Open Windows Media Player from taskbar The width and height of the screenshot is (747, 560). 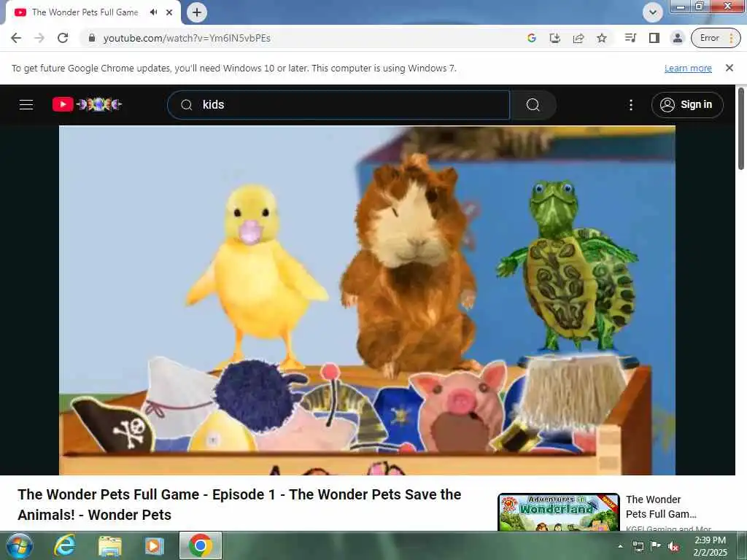[154, 545]
